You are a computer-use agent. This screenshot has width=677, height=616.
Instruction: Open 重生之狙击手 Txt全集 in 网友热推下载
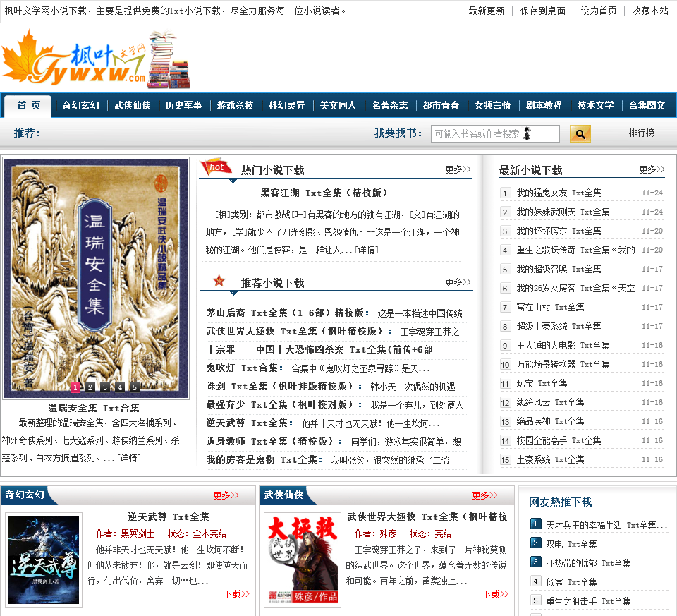tap(588, 601)
